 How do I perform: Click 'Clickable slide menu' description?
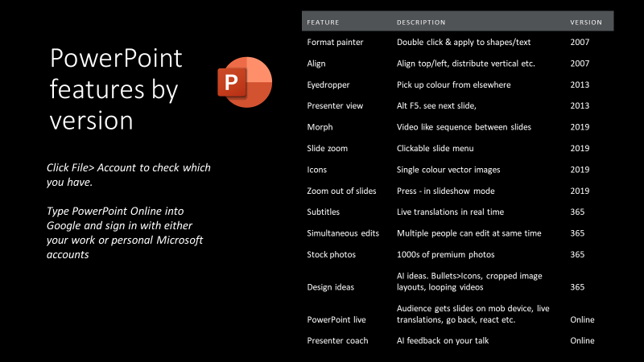[x=435, y=148]
